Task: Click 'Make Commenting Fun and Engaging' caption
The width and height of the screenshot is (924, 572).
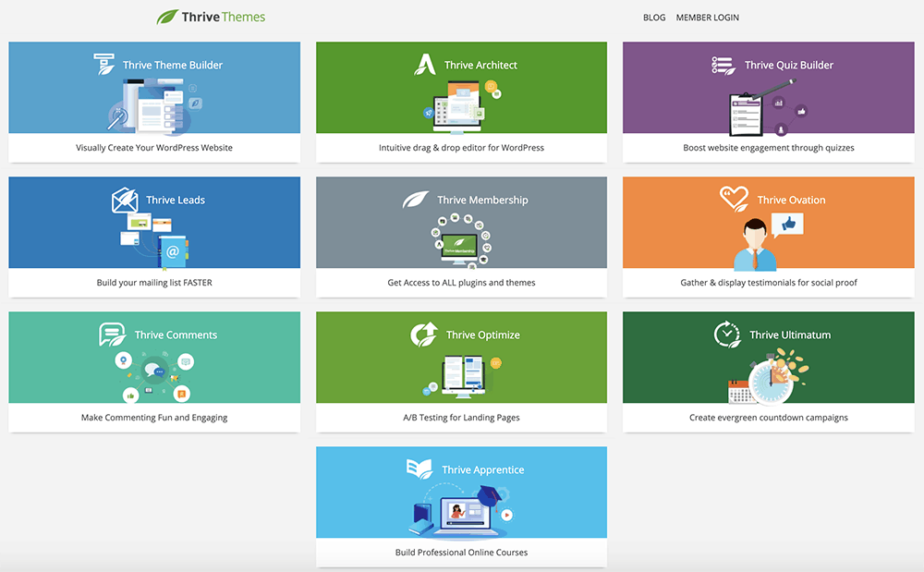Action: 154,418
